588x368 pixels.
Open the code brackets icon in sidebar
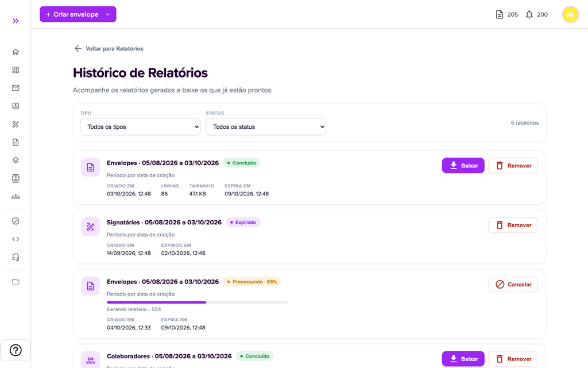16,239
